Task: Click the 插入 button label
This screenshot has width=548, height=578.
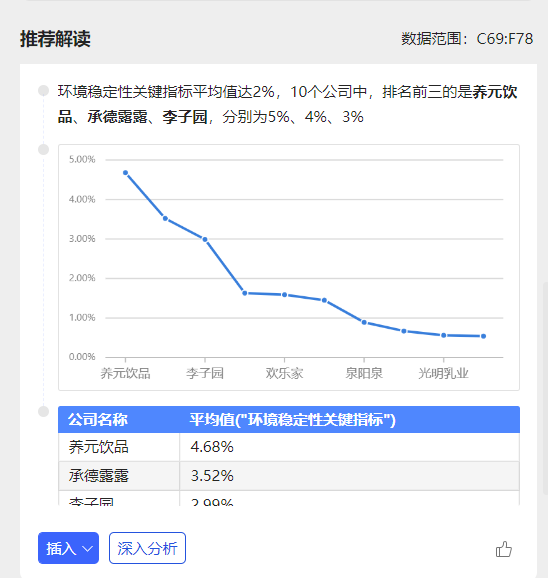Action: click(61, 549)
